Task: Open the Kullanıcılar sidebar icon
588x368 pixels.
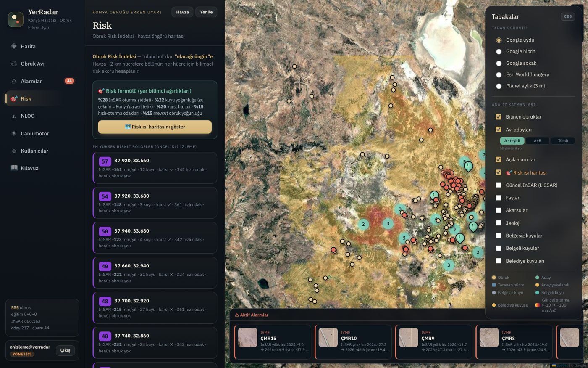Action: [x=14, y=151]
